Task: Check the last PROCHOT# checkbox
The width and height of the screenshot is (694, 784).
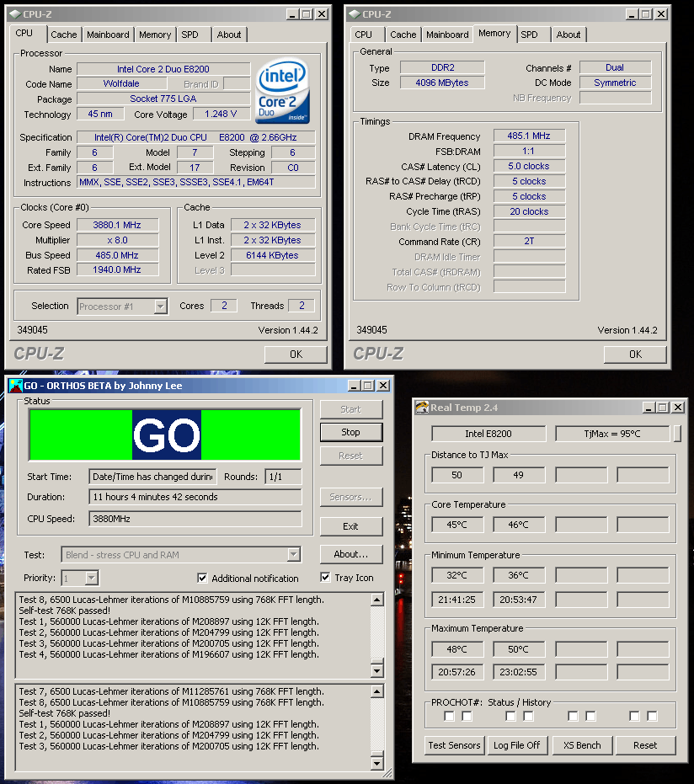Action: tap(652, 717)
